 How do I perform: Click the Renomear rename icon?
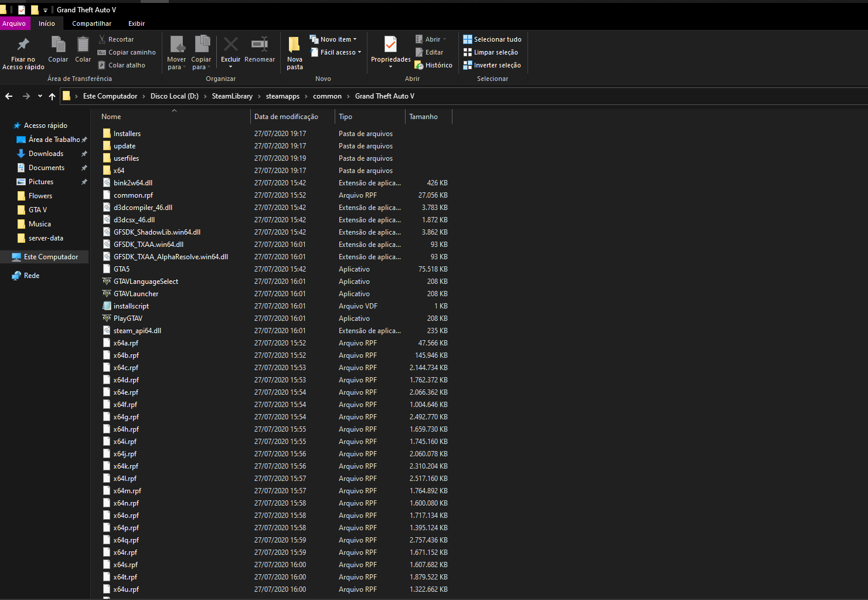click(x=260, y=49)
